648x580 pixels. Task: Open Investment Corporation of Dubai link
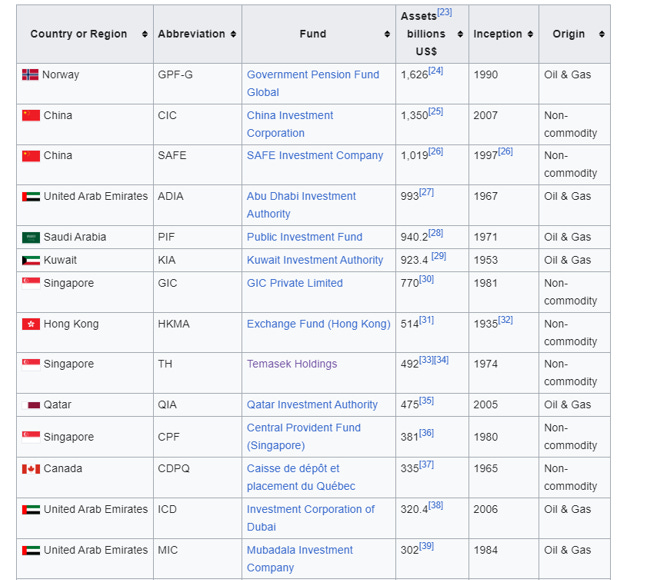[x=311, y=518]
